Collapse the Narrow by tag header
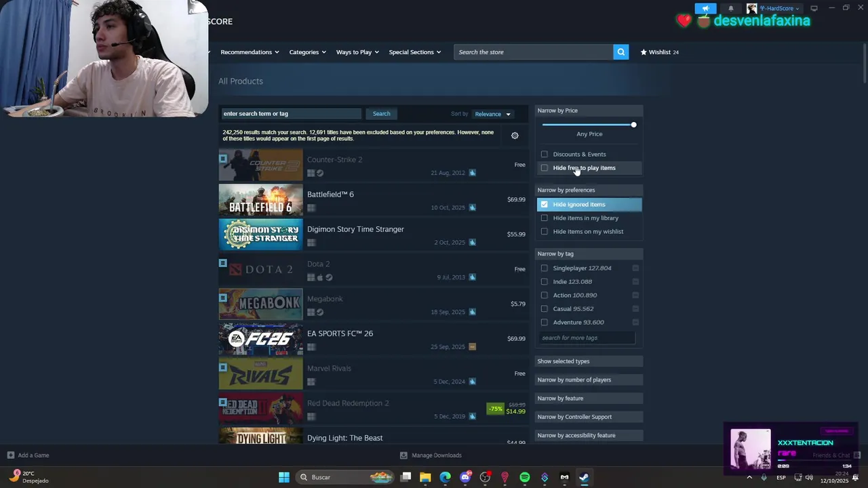The image size is (868, 488). pos(589,253)
